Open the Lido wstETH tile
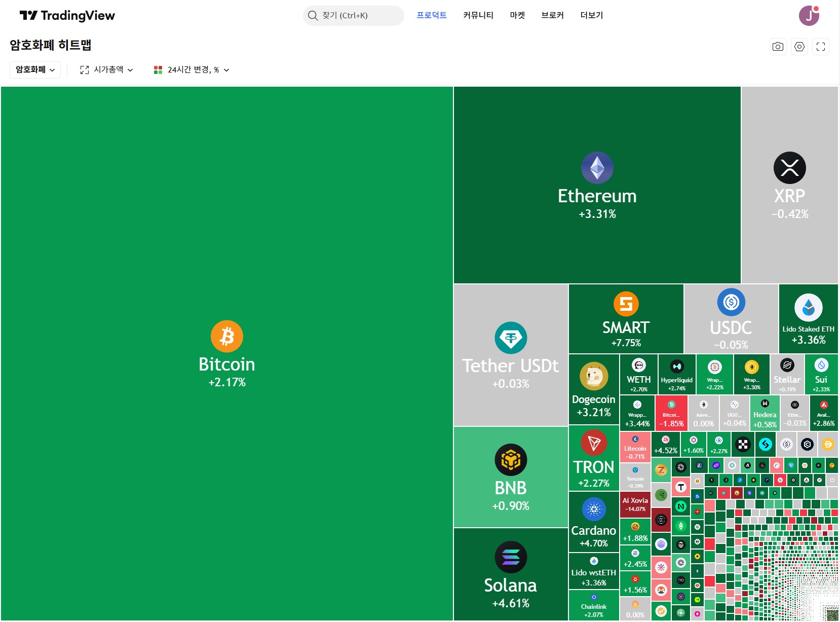Viewport: 840px width, 622px height. 594,571
